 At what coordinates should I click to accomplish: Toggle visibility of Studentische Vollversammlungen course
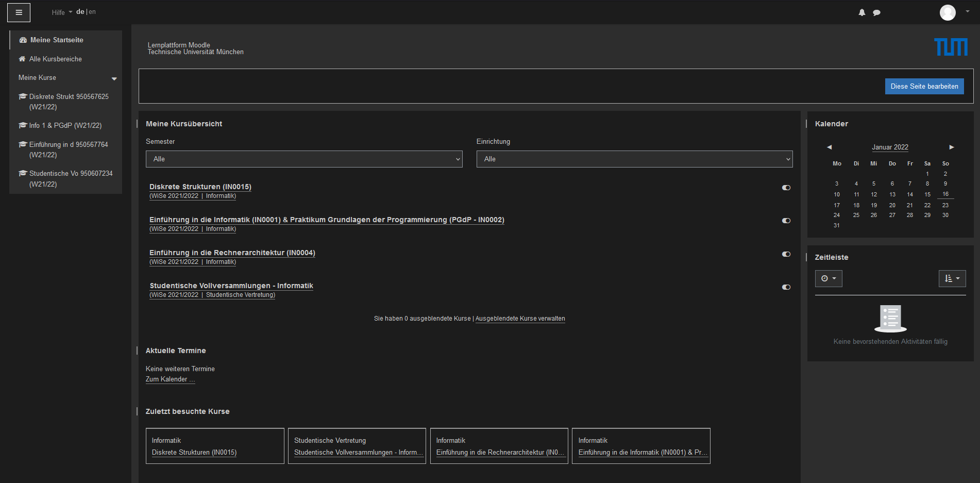[x=786, y=287]
